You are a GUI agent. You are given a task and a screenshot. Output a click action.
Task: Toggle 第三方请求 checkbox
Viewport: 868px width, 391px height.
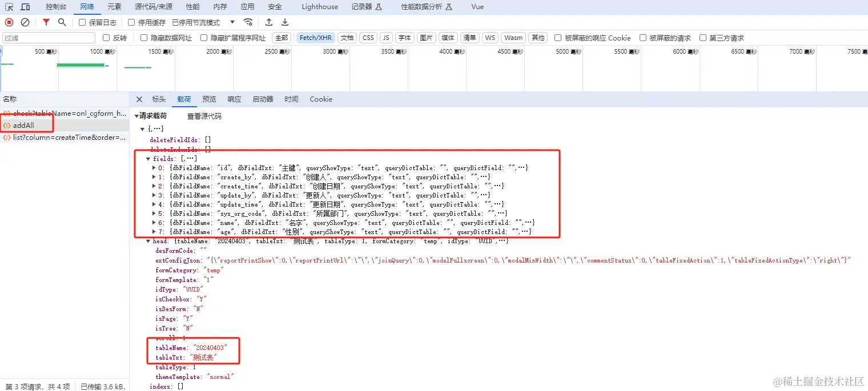703,38
